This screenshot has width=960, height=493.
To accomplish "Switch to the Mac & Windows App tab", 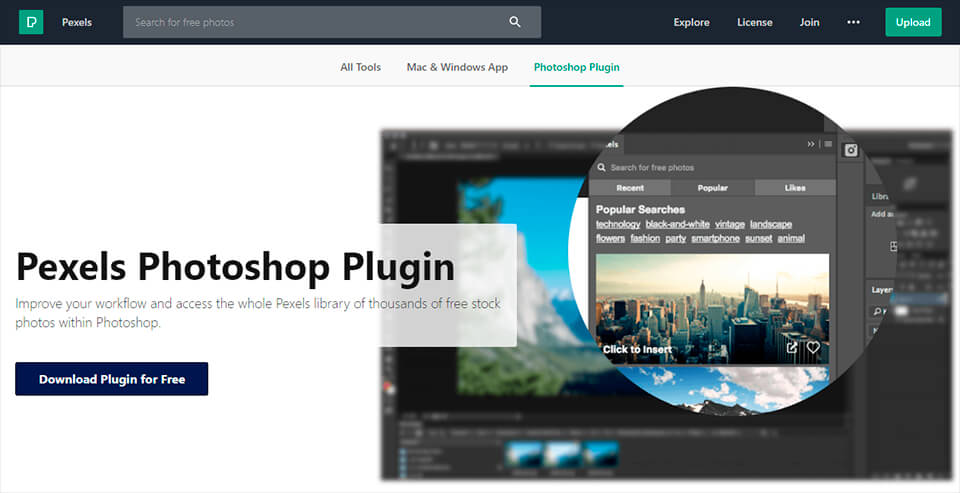I will point(457,67).
